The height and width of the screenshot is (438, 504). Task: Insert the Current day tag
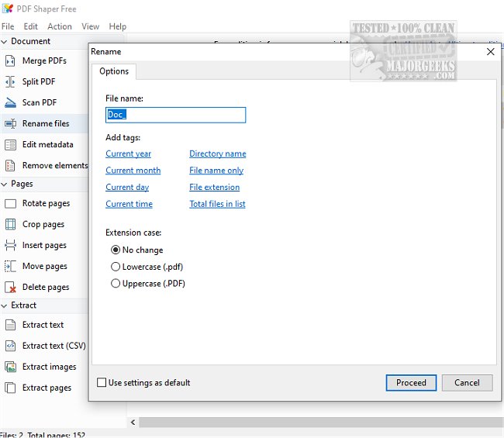point(127,187)
